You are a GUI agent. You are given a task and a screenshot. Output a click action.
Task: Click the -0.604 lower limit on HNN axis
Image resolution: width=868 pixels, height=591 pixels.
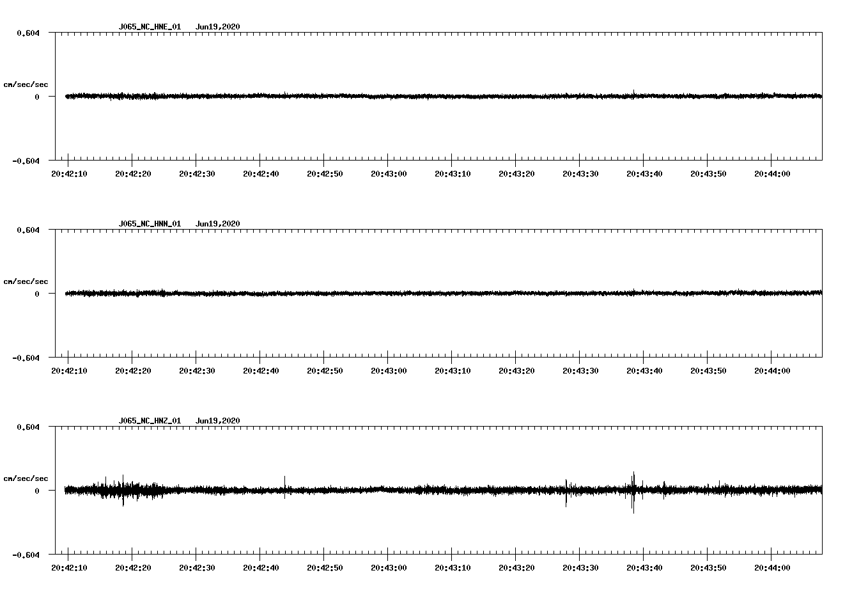(x=26, y=358)
